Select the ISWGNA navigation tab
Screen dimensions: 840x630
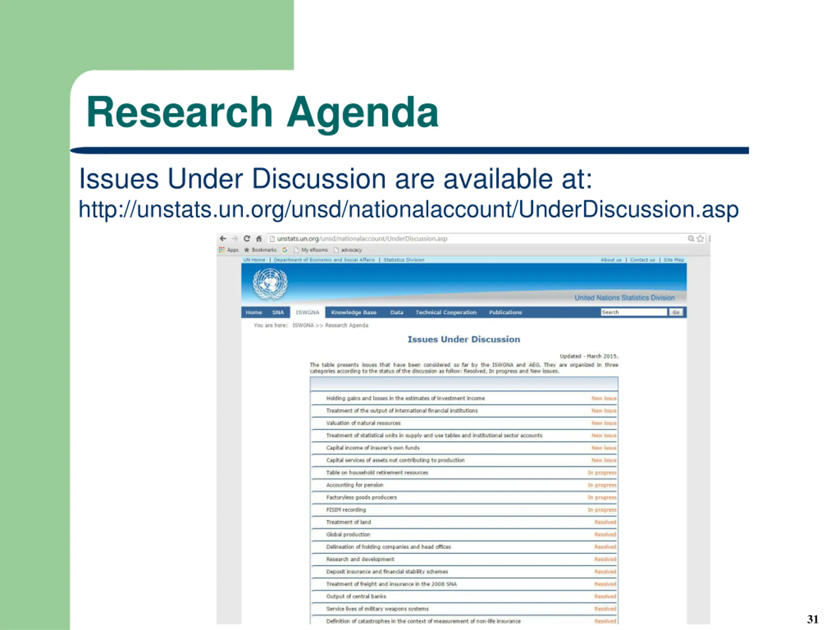(307, 312)
